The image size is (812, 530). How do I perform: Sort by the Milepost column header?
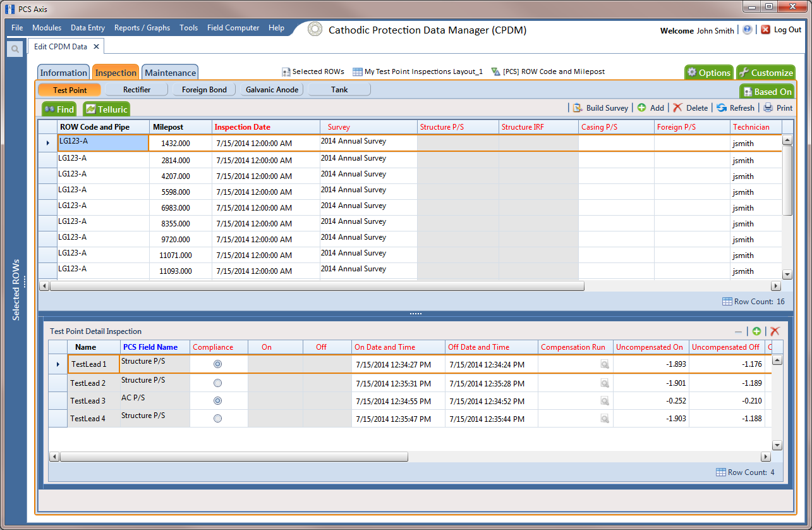181,127
